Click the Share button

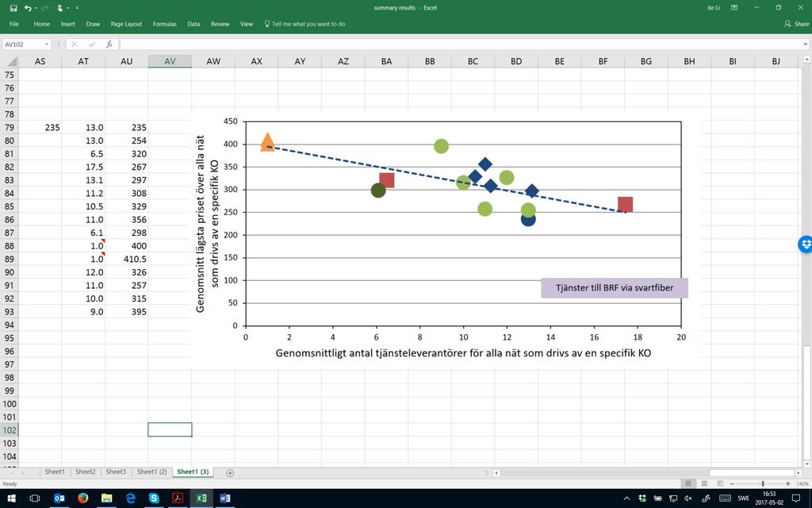click(x=797, y=24)
